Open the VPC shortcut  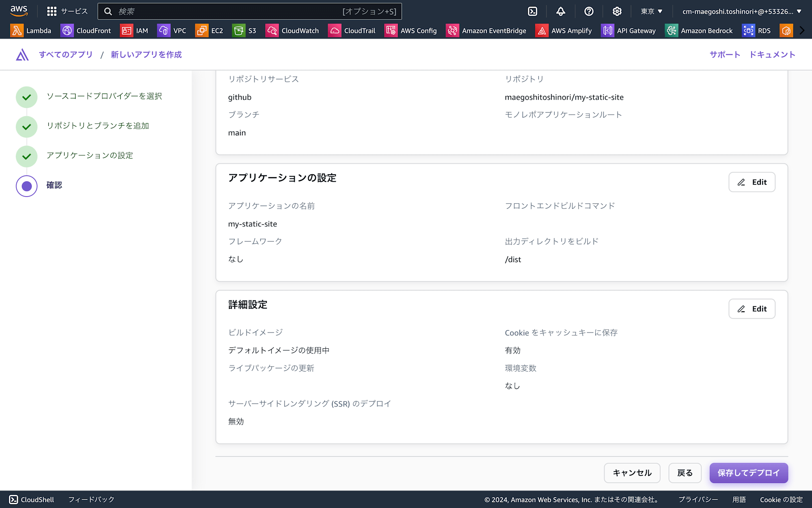[172, 30]
